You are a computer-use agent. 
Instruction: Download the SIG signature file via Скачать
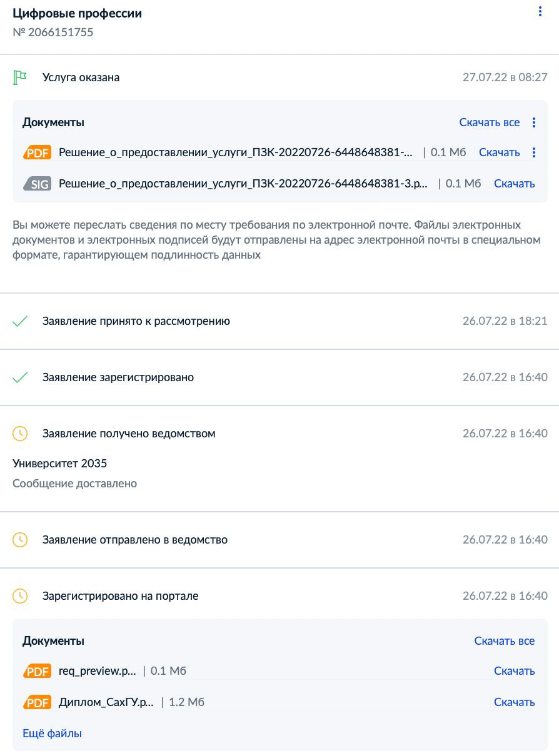click(514, 183)
